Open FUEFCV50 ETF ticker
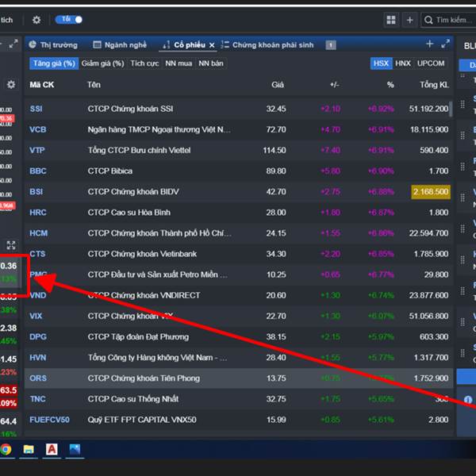476x476 pixels. pyautogui.click(x=49, y=420)
